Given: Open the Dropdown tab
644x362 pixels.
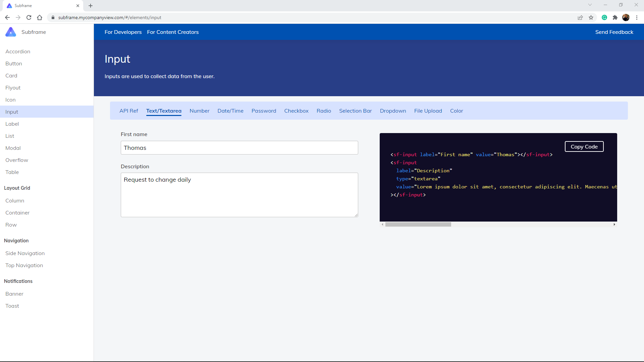Looking at the screenshot, I should click(x=393, y=111).
